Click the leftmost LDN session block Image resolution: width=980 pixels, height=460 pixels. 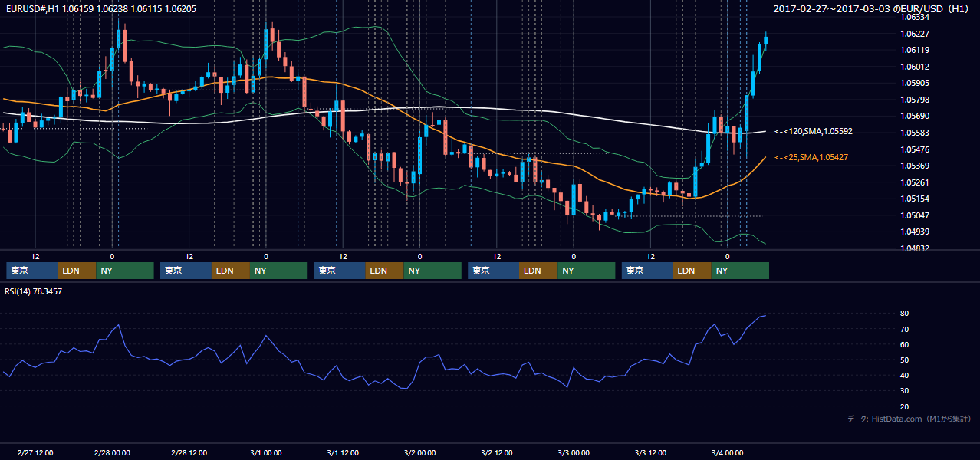point(77,271)
